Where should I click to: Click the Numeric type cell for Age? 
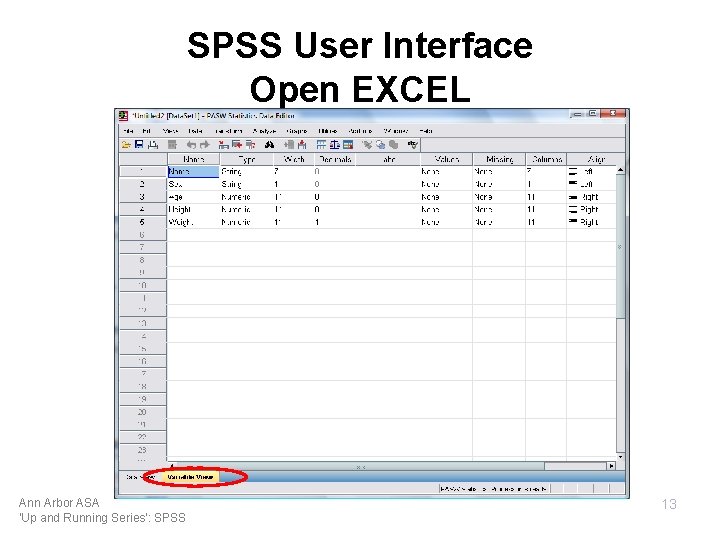coord(247,197)
